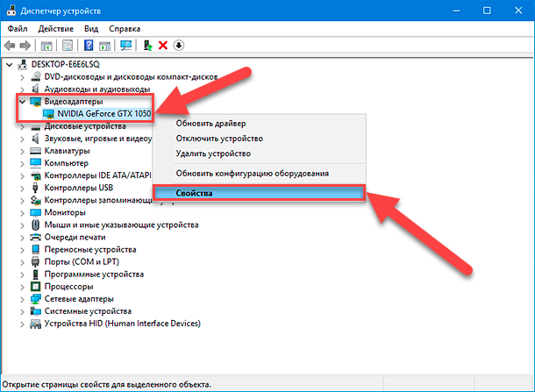Image resolution: width=535 pixels, height=392 pixels.
Task: Click the DESKTOP-E6E6LSQ computer name
Action: click(x=66, y=65)
